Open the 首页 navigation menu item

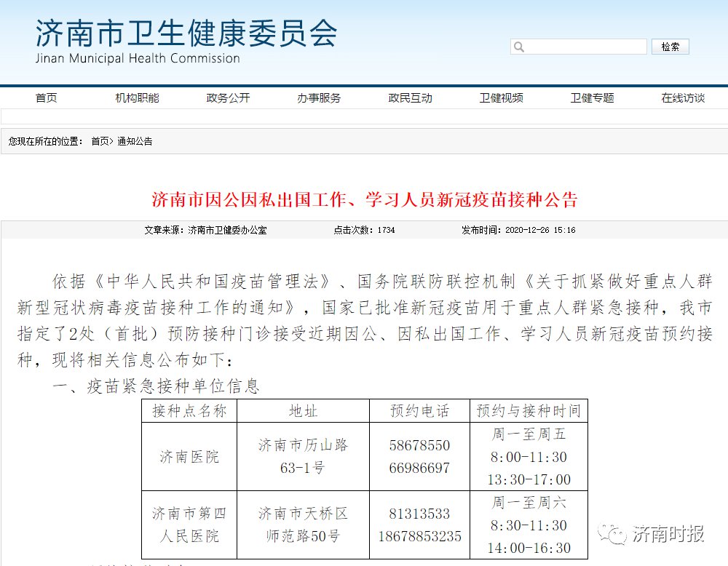(46, 98)
